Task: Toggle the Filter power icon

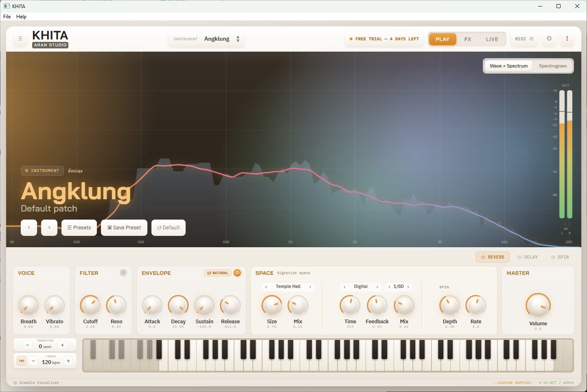Action: click(123, 273)
